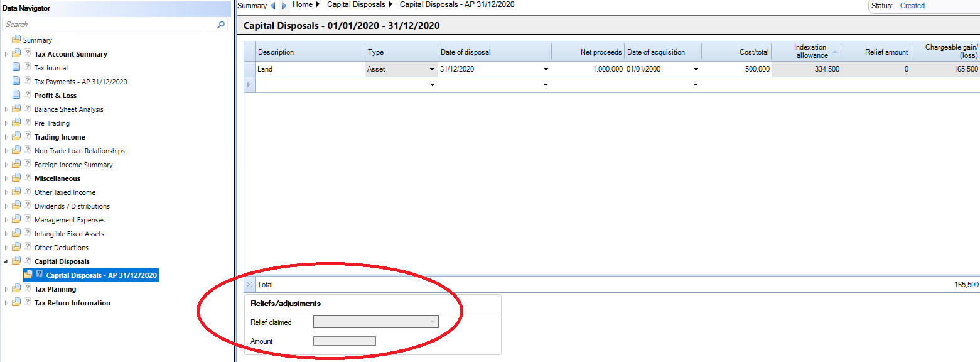Viewport: 980px width, 362px height.
Task: Open the Type dropdown for Land row
Action: pos(432,69)
